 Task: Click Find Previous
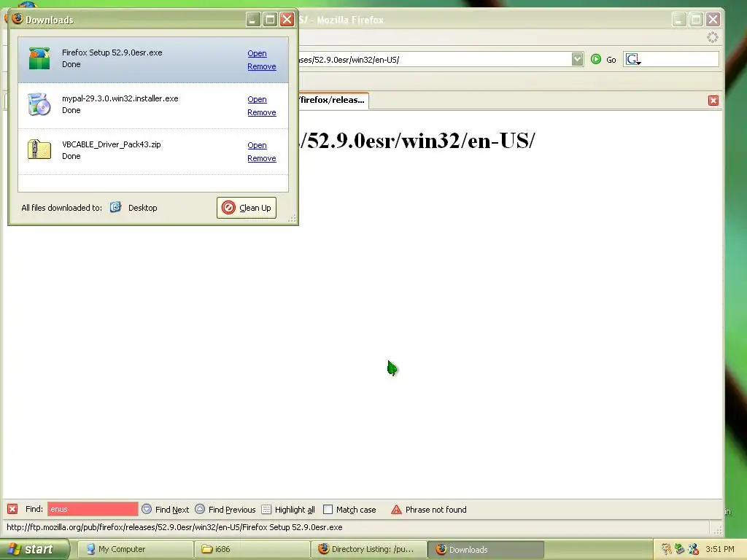(225, 510)
